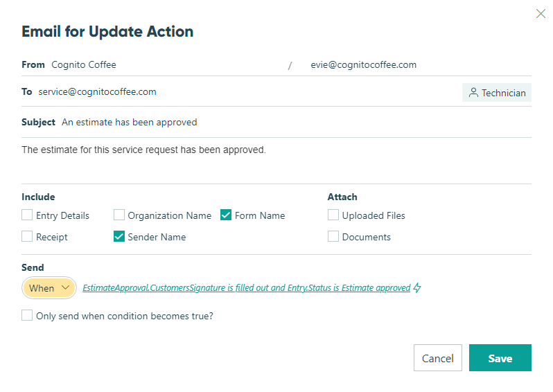The width and height of the screenshot is (553, 392).
Task: Close the Email for Update Action dialog
Action: pos(541,14)
